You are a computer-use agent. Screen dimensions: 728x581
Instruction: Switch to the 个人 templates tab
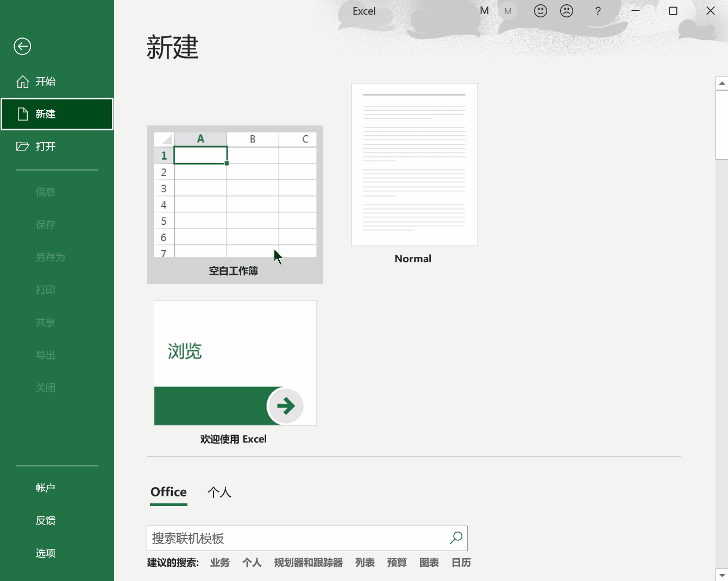[x=219, y=492]
